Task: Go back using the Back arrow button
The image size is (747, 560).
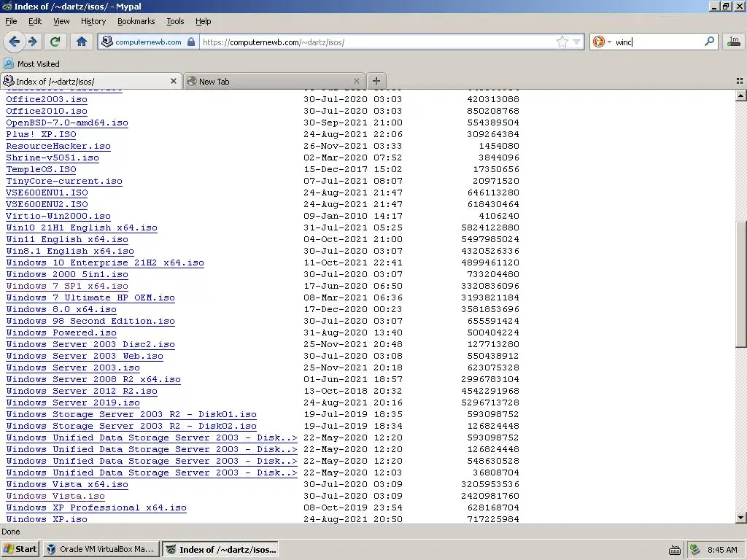Action: pos(14,42)
